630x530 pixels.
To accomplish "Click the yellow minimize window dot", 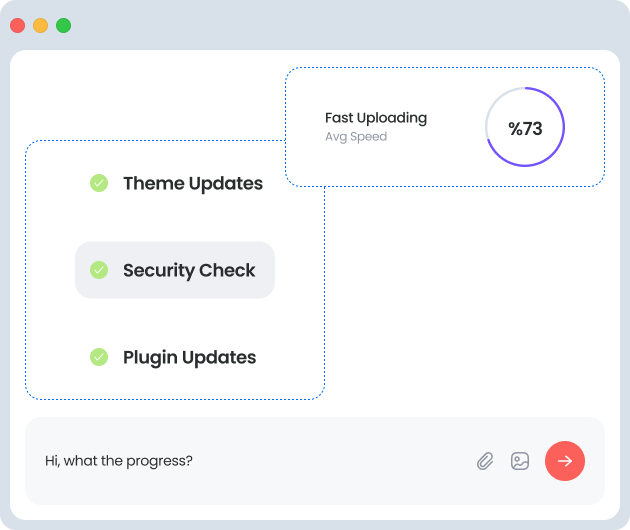I will click(x=41, y=25).
